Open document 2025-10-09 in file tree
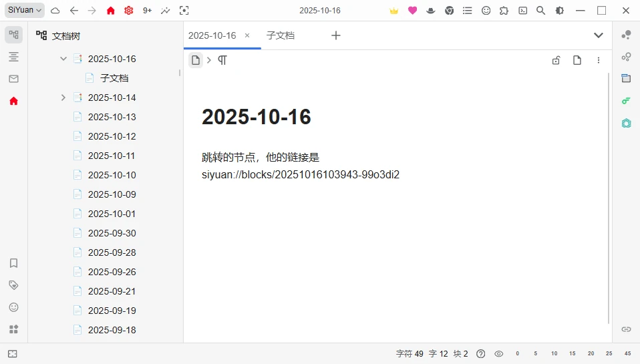The height and width of the screenshot is (364, 640). coord(112,194)
